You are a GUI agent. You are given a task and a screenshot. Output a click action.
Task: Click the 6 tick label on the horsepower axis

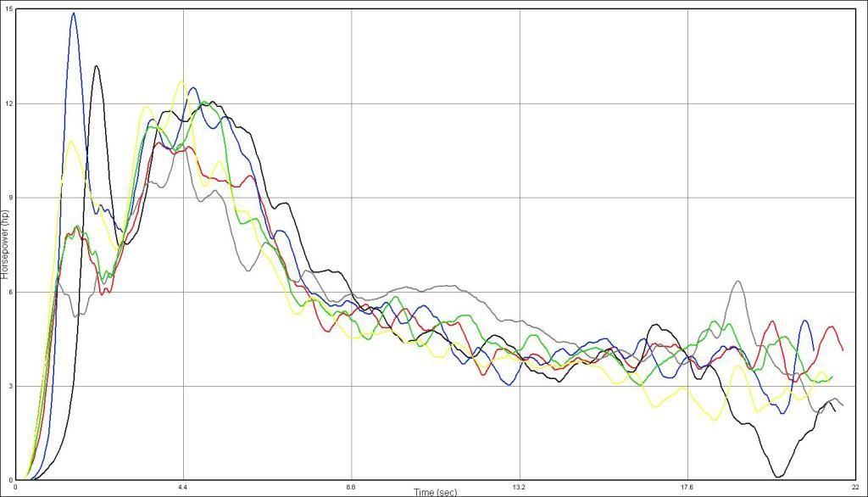coord(10,292)
